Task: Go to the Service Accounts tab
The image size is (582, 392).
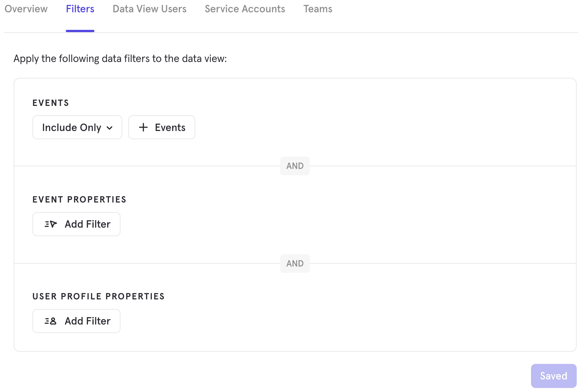Action: coord(245,9)
